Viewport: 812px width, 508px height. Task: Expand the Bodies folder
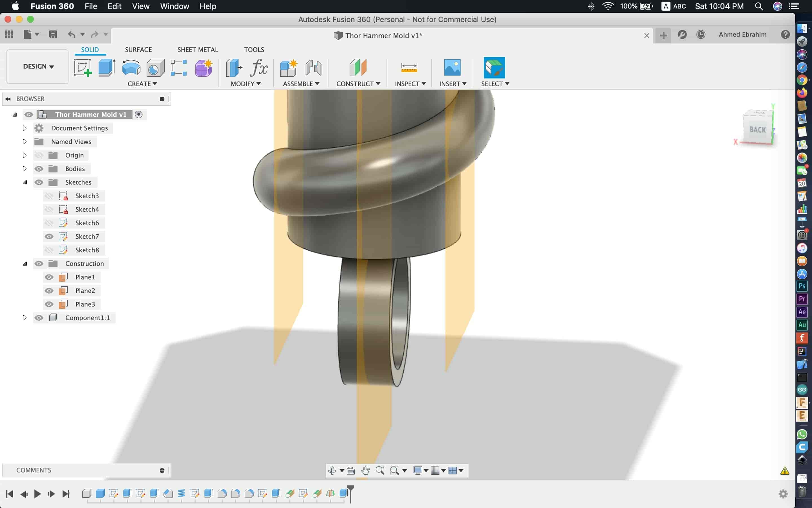point(25,169)
